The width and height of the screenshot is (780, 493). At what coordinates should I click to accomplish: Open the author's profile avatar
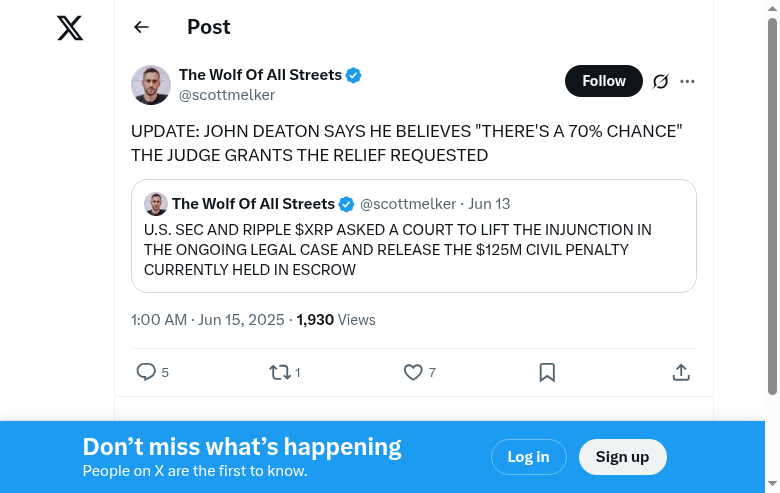[151, 85]
